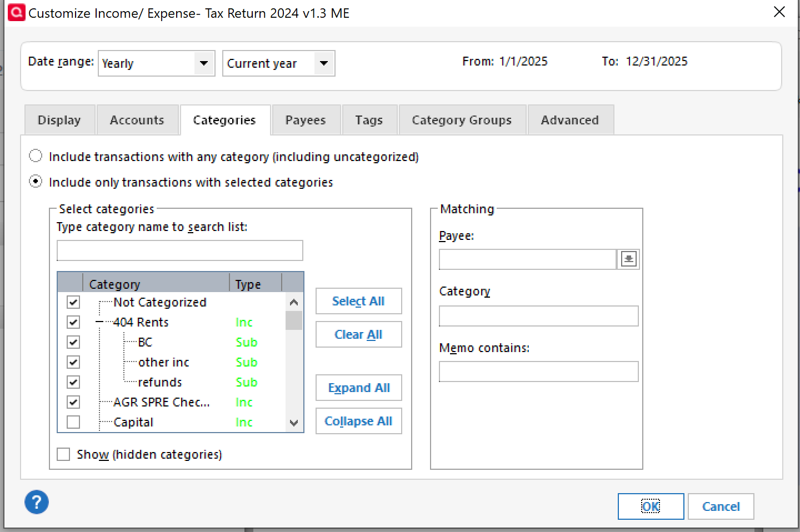Image resolution: width=800 pixels, height=532 pixels.
Task: Collapse the 404 Rents tree node
Action: 99,322
